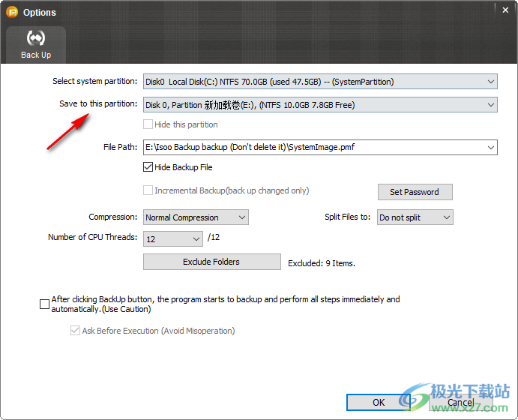This screenshot has width=518, height=420.
Task: Close the Options dialog window
Action: pyautogui.click(x=505, y=9)
